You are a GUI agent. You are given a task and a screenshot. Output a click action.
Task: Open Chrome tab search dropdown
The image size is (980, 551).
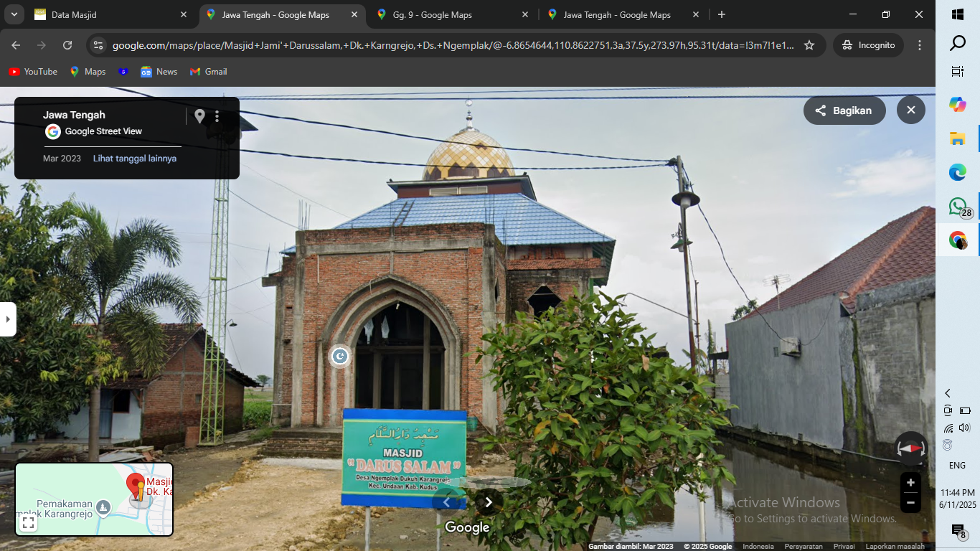pos(14,14)
